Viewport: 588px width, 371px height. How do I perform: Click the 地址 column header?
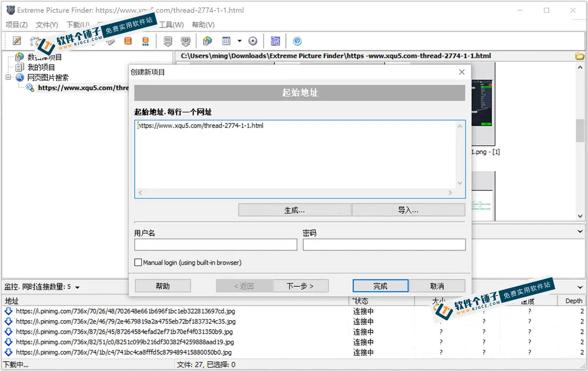(x=175, y=301)
